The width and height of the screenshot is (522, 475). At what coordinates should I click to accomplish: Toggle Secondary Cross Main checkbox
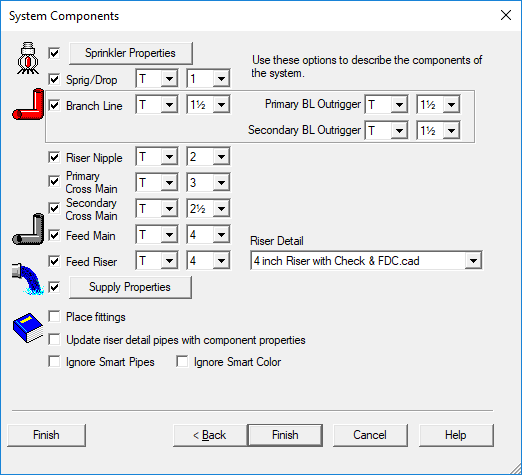54,209
